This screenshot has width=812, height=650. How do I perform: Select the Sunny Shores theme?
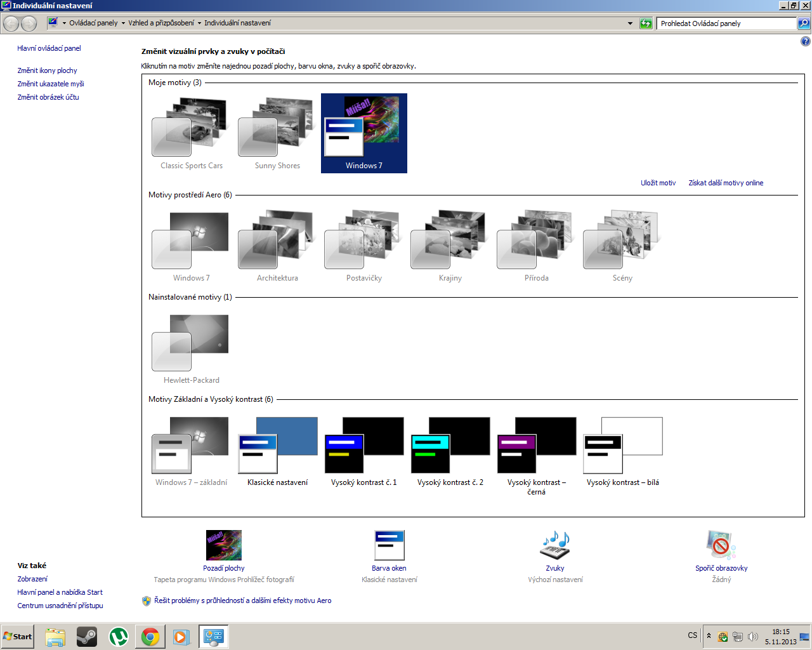click(x=277, y=134)
